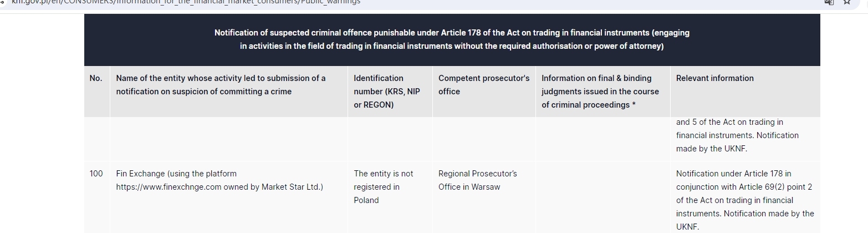Select "Regional Prosecutor's Office in Warsaw" cell
Viewport: 868px width, 233px height.
pos(477,180)
